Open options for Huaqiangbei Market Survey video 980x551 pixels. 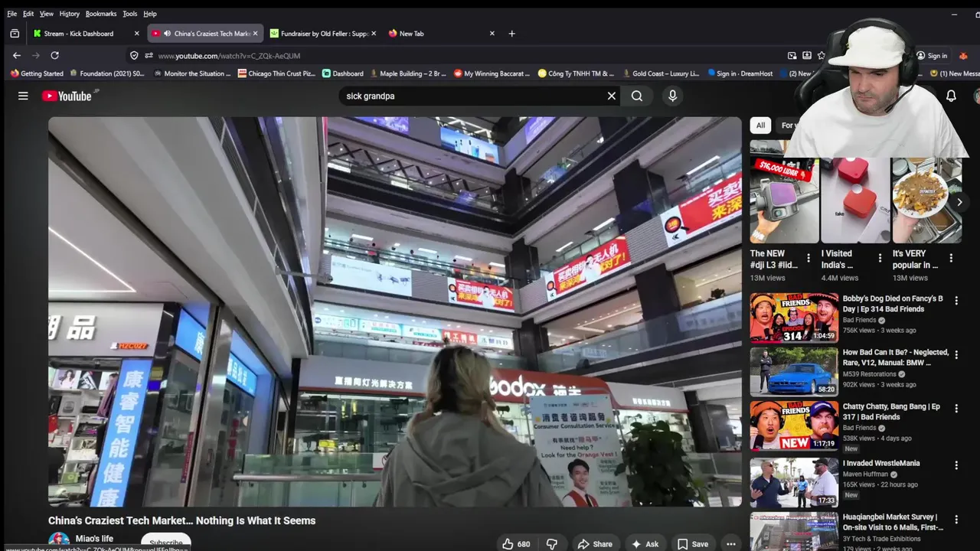[956, 520]
